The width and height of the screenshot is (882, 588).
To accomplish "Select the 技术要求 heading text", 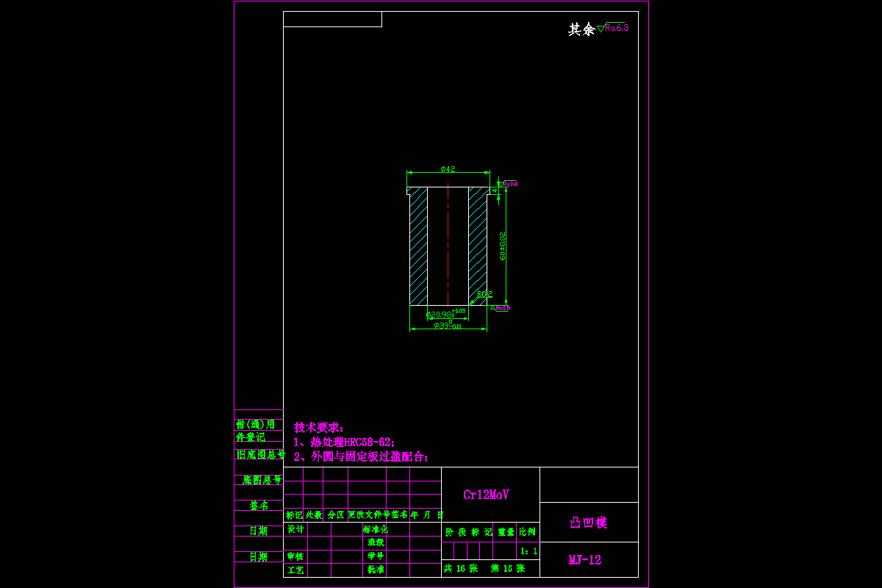I will [x=319, y=427].
